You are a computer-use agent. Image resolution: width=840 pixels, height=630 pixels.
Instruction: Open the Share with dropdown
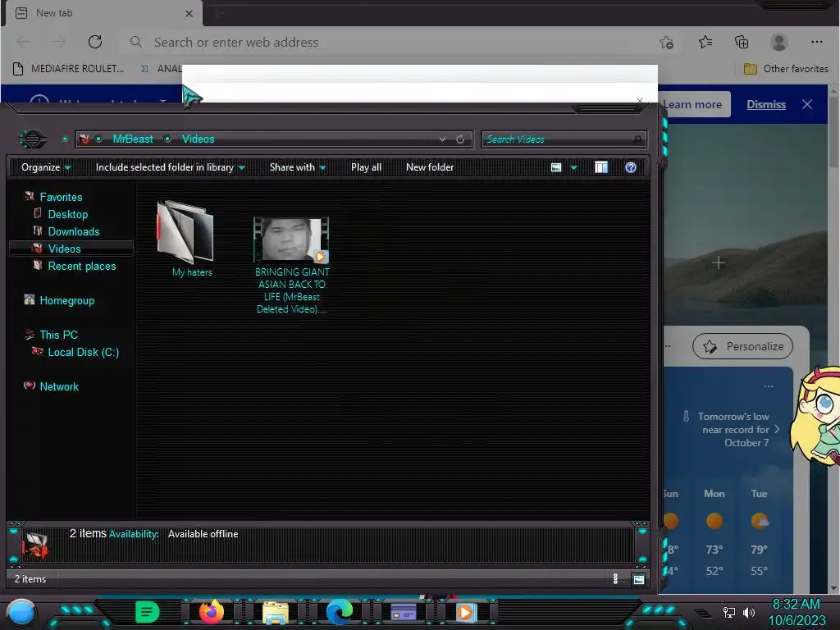[298, 167]
